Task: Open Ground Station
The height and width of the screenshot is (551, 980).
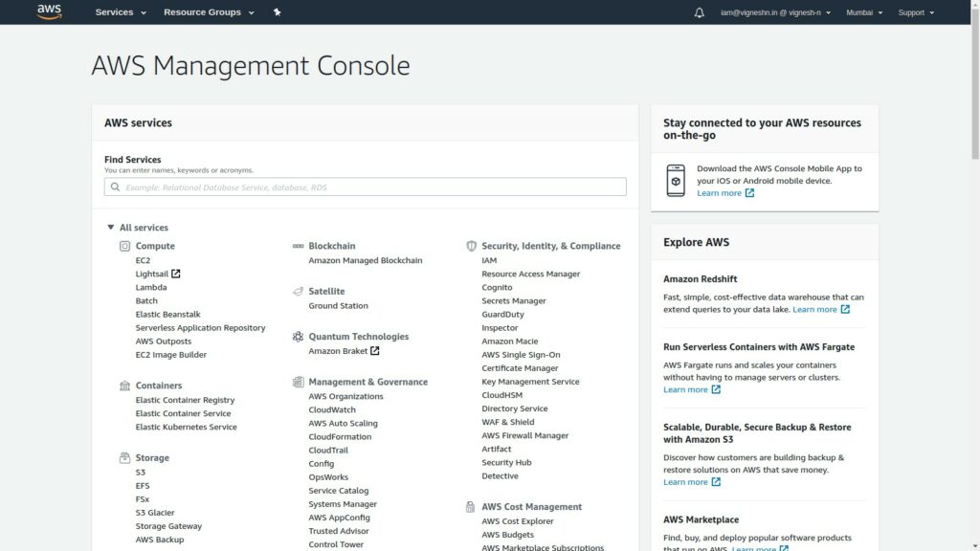Action: coord(338,305)
